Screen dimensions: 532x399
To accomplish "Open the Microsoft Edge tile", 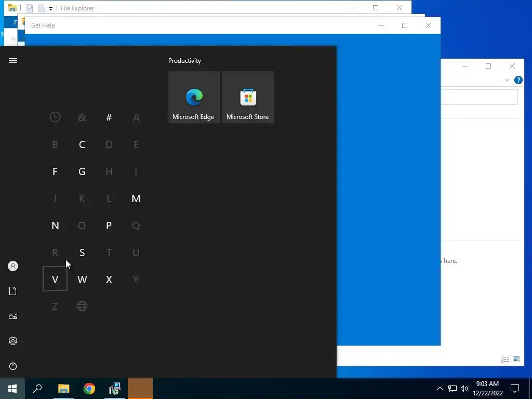I will click(194, 97).
